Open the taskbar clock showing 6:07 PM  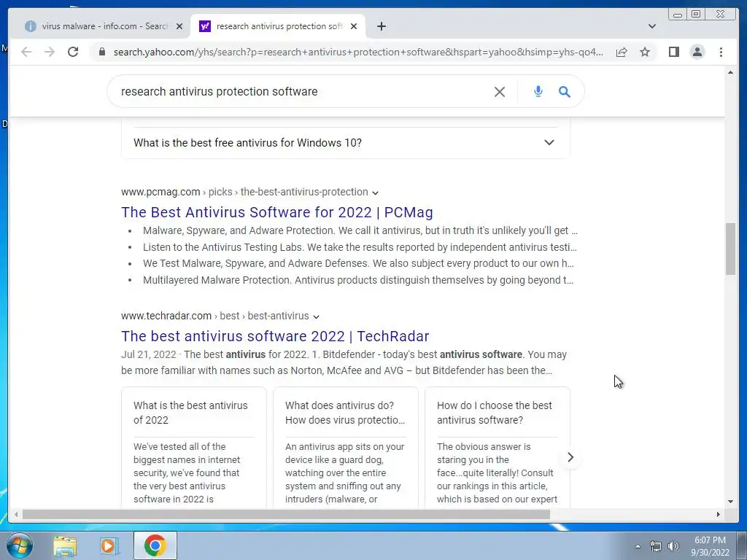tap(710, 546)
